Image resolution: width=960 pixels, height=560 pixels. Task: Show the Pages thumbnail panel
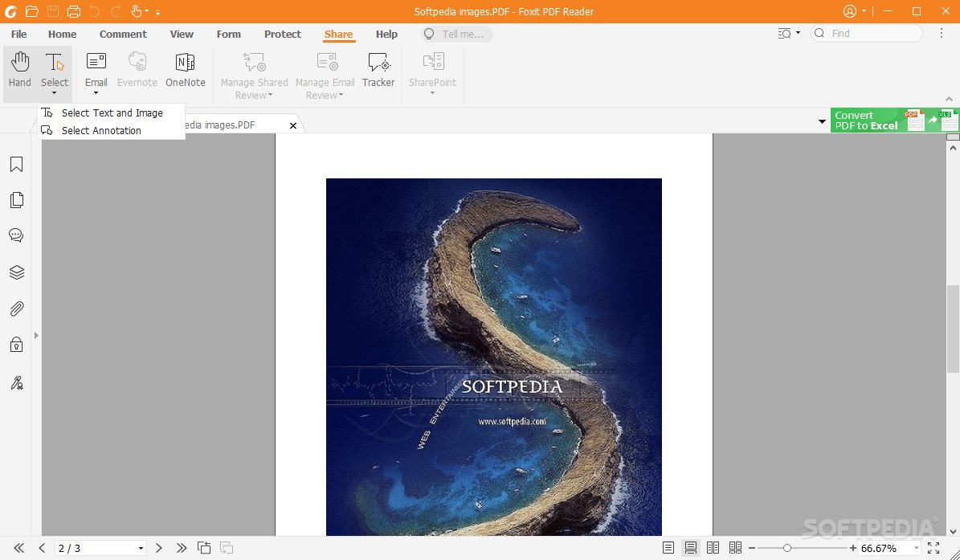(16, 200)
